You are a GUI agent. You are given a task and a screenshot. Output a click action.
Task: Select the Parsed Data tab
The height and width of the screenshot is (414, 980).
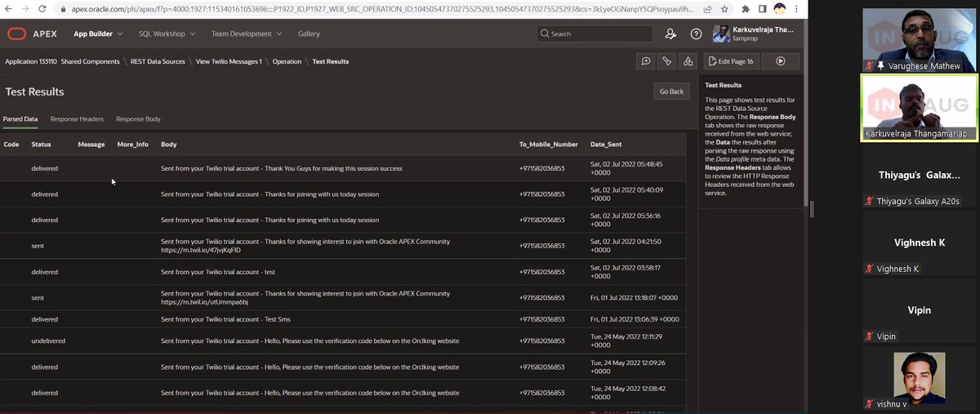20,119
